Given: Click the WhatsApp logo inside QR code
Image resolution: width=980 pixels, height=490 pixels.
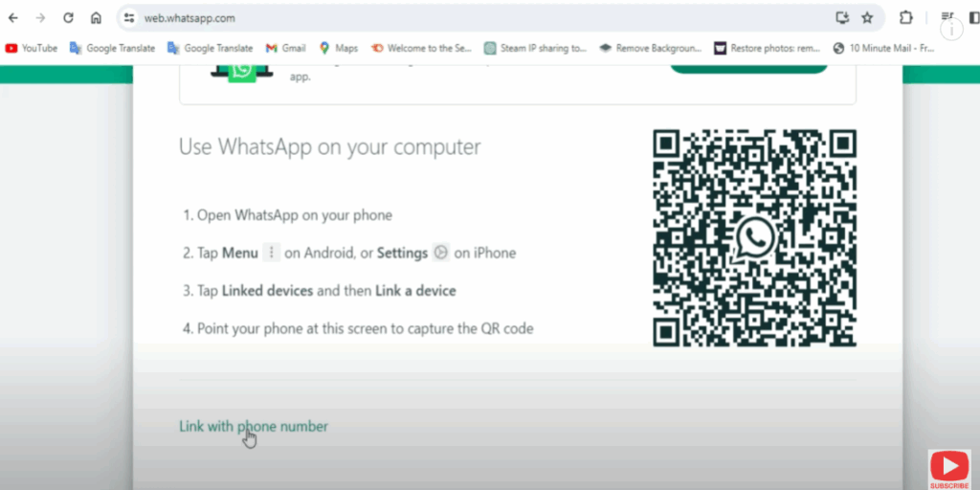Looking at the screenshot, I should point(754,238).
